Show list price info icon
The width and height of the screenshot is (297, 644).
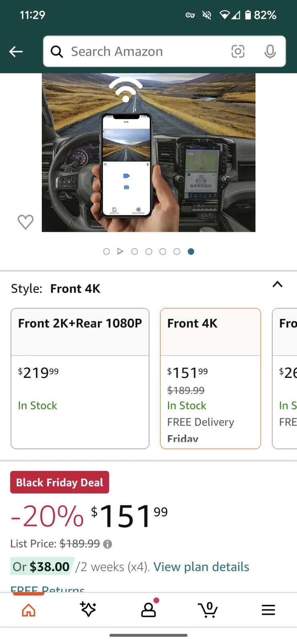pos(107,544)
